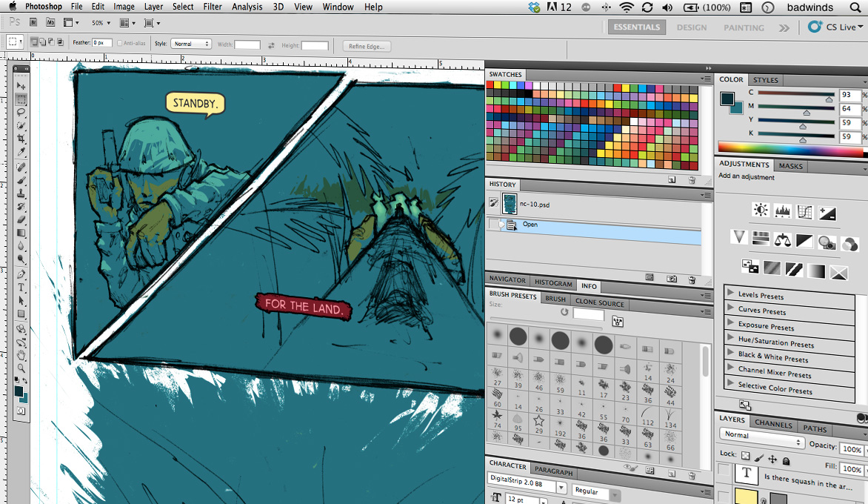Swap foreground and background colors

tap(25, 380)
